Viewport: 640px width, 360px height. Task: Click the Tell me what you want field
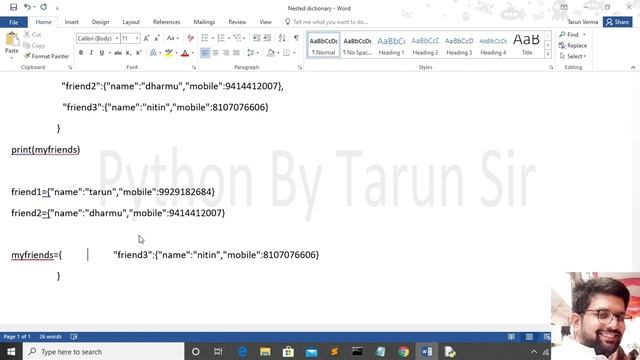pos(327,22)
